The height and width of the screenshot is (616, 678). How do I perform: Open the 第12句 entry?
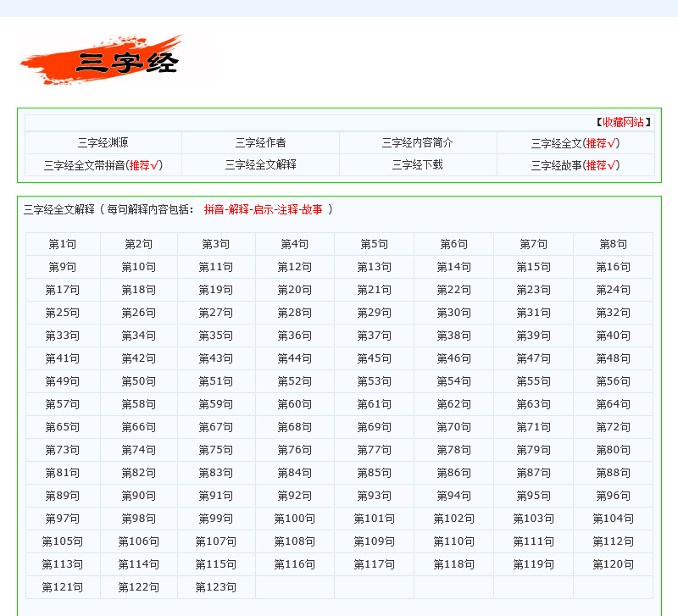[x=294, y=267]
